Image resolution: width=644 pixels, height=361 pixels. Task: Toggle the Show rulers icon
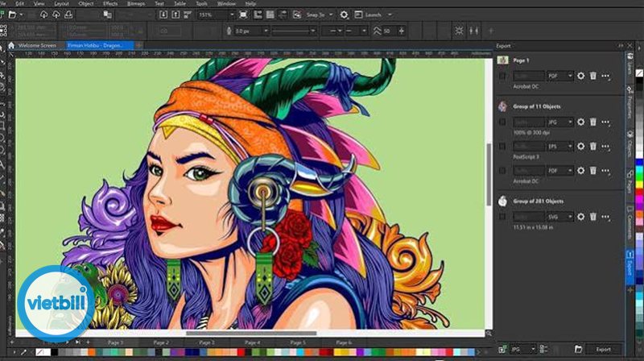(x=258, y=15)
